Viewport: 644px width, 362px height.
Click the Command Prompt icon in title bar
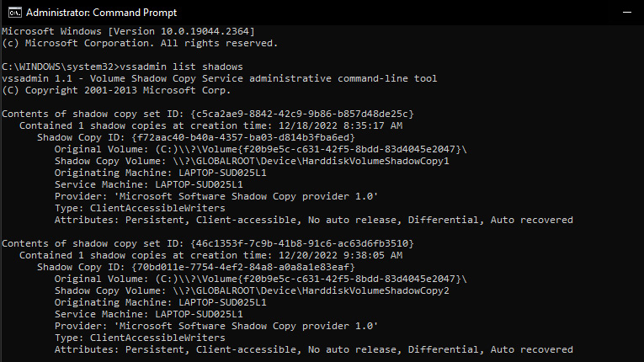(x=15, y=13)
